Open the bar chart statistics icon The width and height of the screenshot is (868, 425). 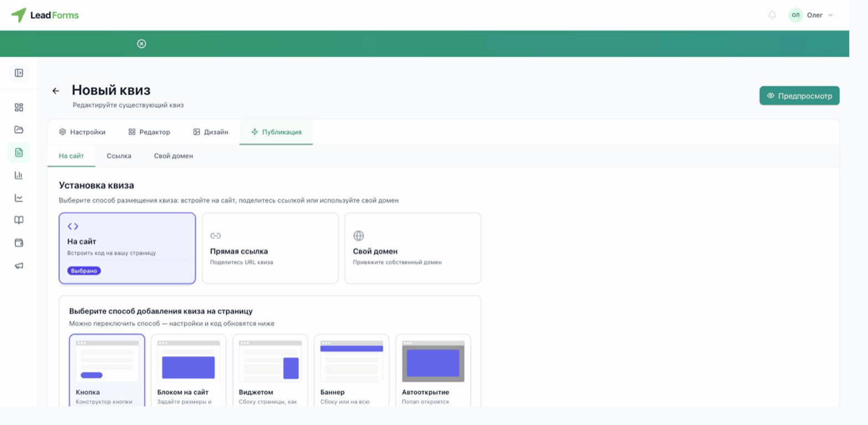(19, 175)
